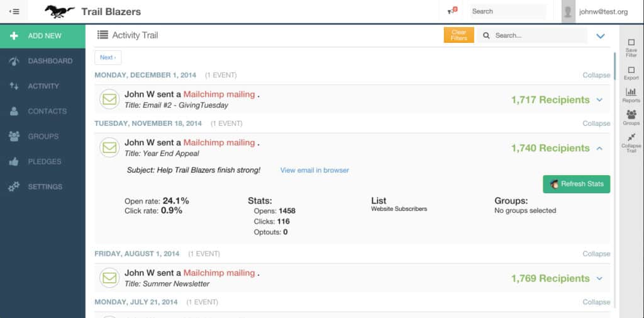Screen dimensions: 644x318
Task: Click the user avatar icon
Action: click(568, 11)
